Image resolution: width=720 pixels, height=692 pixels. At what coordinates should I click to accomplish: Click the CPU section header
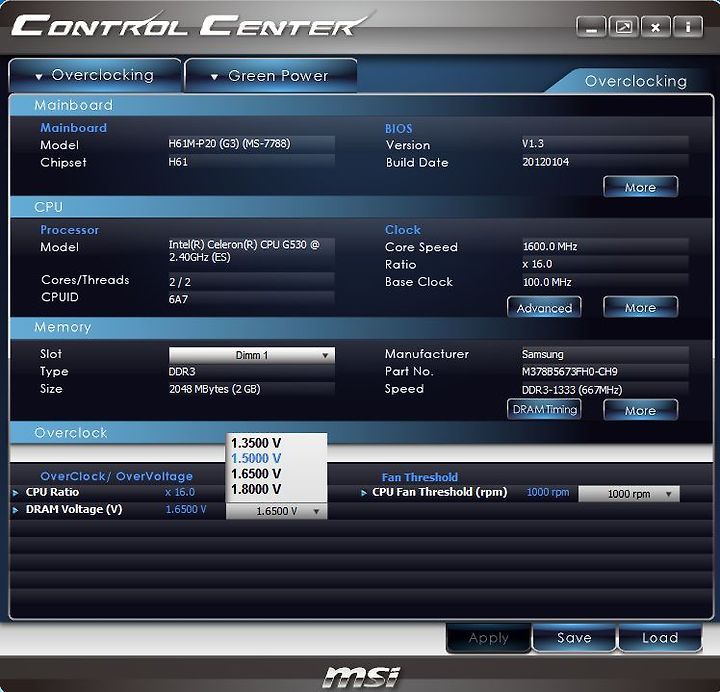pyautogui.click(x=48, y=207)
